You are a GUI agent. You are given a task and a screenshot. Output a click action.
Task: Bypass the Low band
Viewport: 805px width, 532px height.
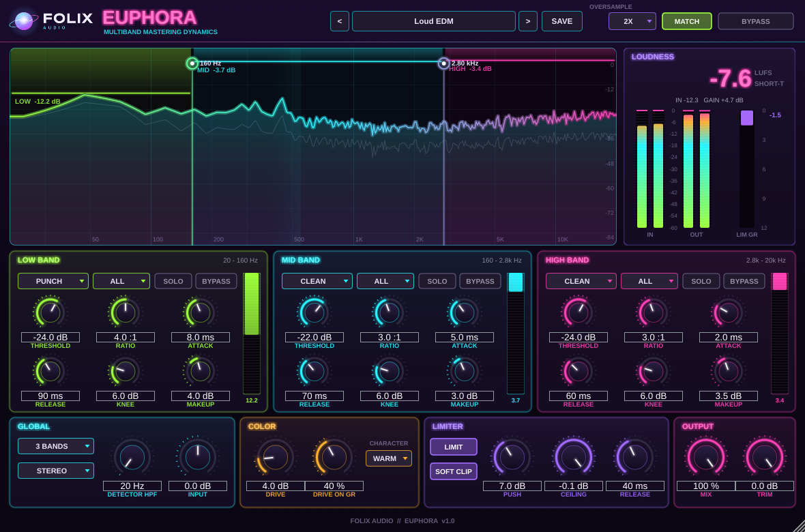[216, 281]
